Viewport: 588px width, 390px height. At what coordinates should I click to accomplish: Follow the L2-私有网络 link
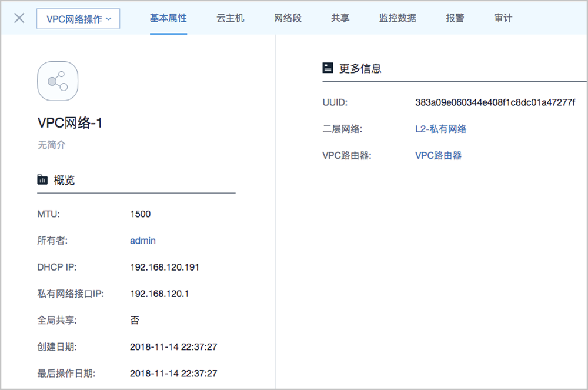click(x=440, y=129)
